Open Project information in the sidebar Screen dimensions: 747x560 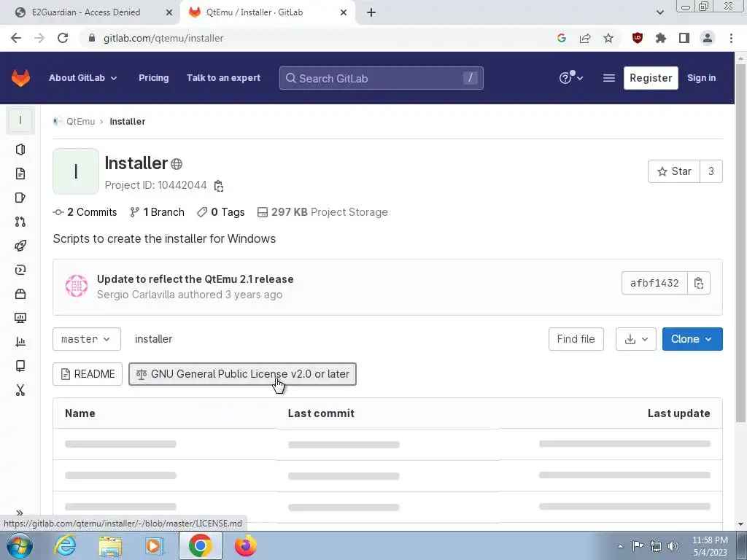pyautogui.click(x=20, y=149)
